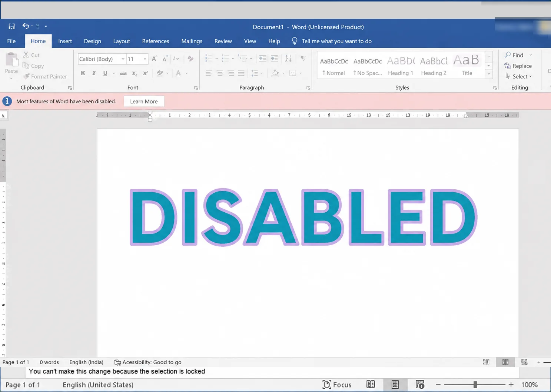Screen dimensions: 551x392
Task: Apply the Heading 1 style
Action: [401, 66]
